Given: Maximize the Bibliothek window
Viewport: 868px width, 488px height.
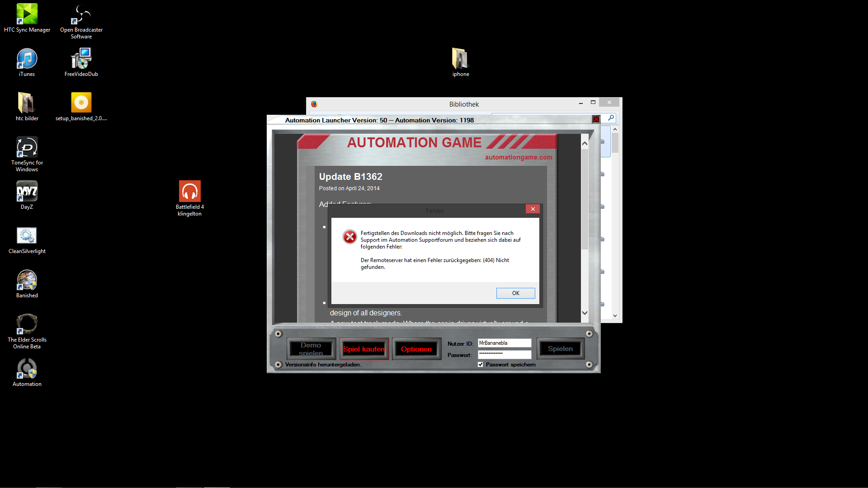Looking at the screenshot, I should [x=593, y=103].
